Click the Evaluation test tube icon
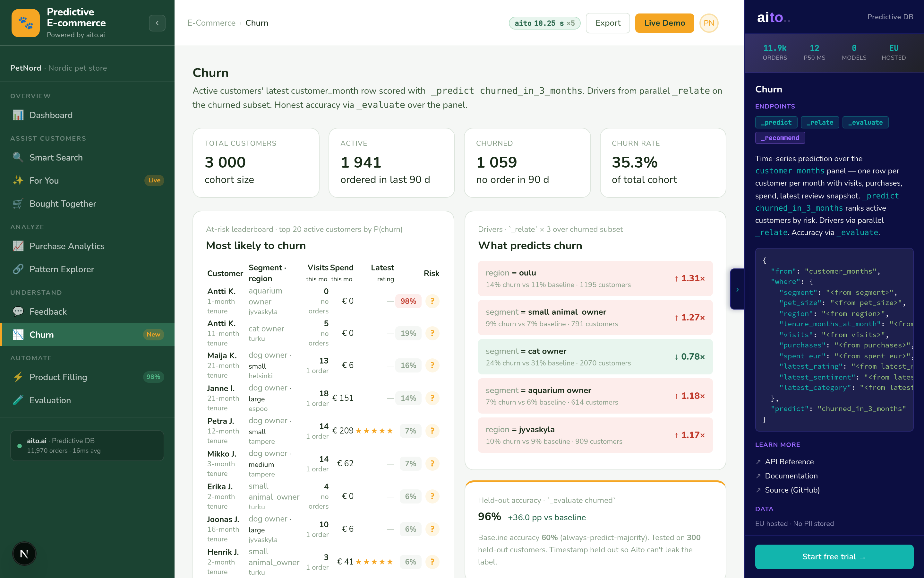This screenshot has width=924, height=578. [18, 400]
